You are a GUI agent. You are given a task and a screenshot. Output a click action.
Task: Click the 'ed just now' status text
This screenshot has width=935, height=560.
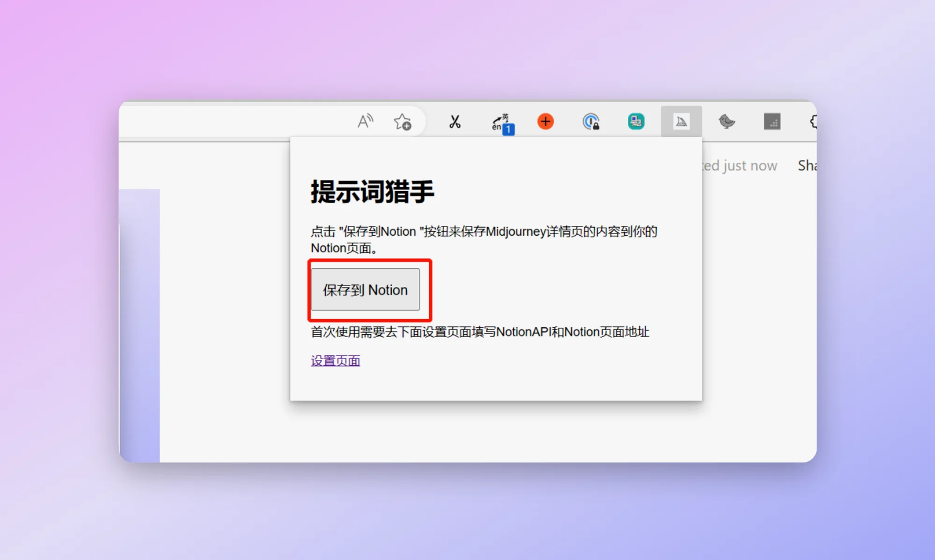click(740, 165)
